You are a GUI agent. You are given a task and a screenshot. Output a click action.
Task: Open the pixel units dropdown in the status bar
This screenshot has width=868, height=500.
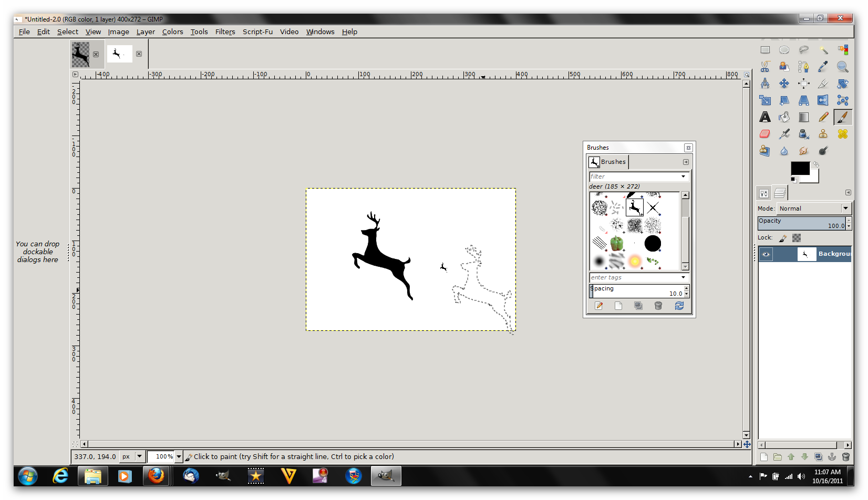[132, 456]
